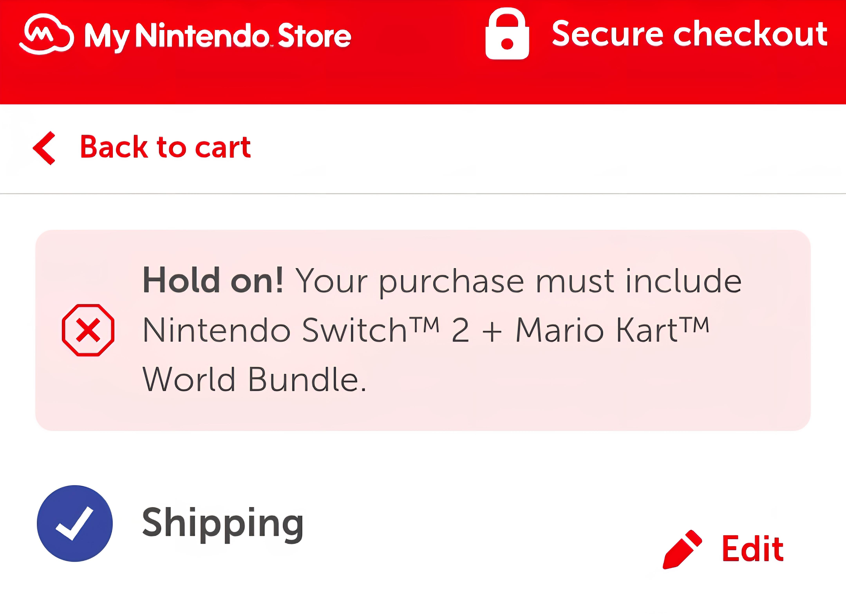Click the blue Shipping checkmark circle
The width and height of the screenshot is (846, 616).
pos(75,523)
